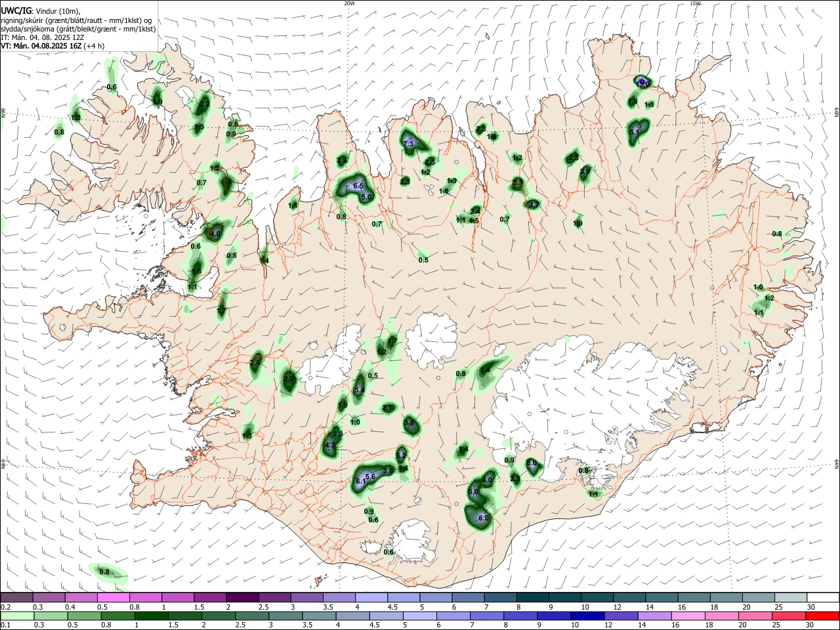Pick the grey-purple swatch at 0.2 in the upper legend
The height and width of the screenshot is (630, 840).
[16, 597]
